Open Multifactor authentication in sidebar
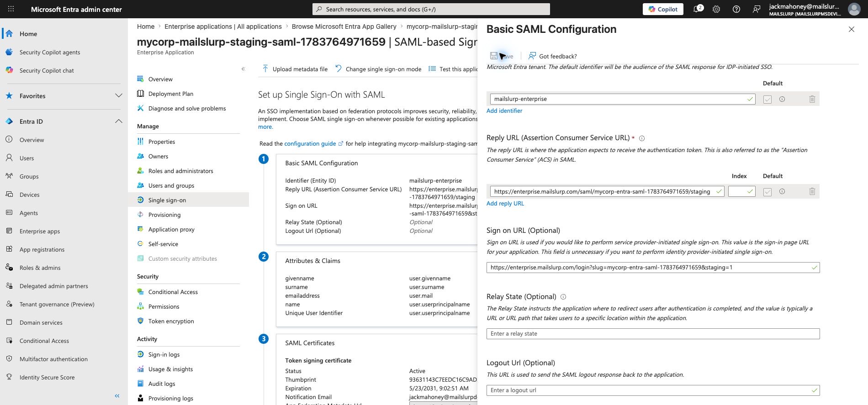 pos(53,359)
